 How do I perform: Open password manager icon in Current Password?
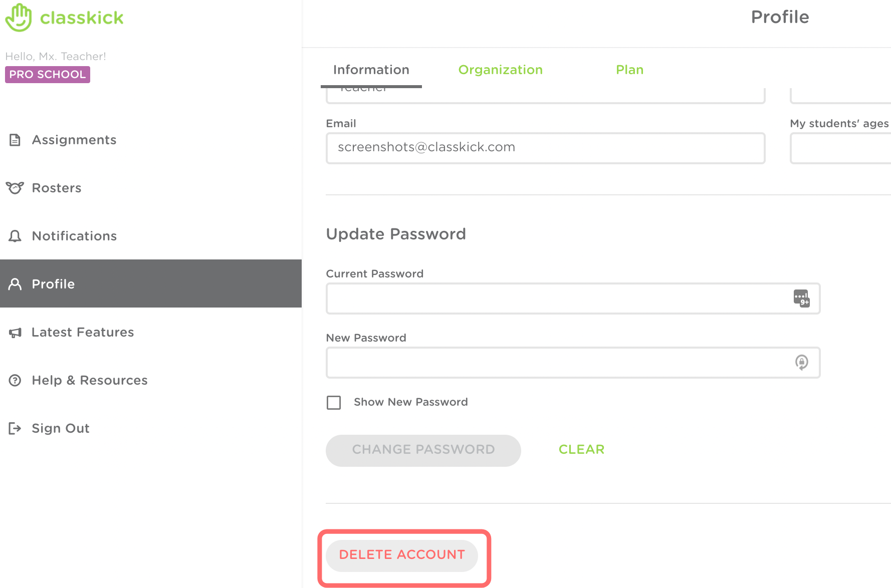click(x=801, y=298)
